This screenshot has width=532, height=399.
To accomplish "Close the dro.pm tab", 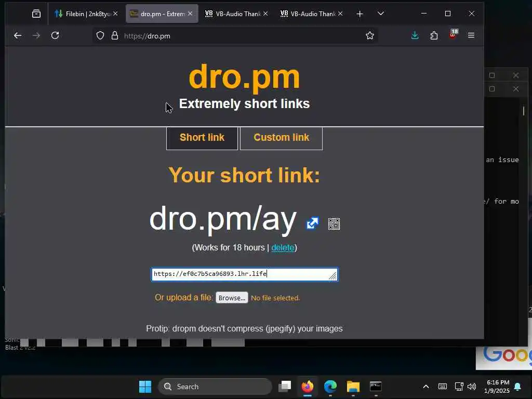I will (x=190, y=14).
